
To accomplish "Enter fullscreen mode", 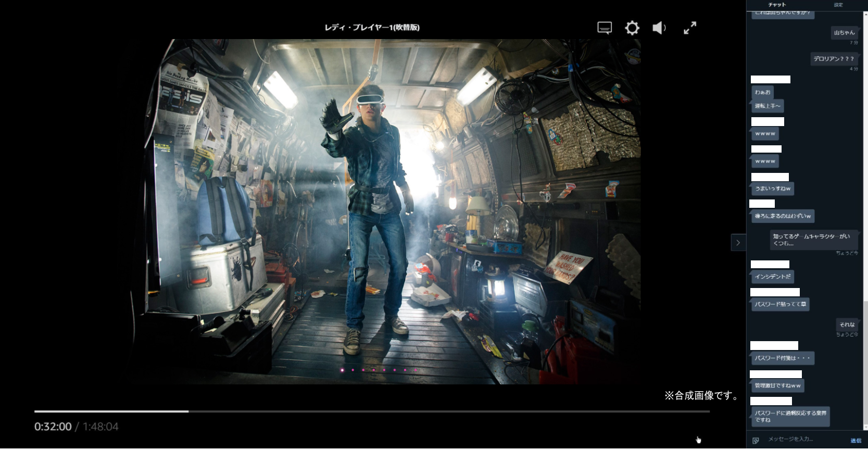I will click(690, 28).
